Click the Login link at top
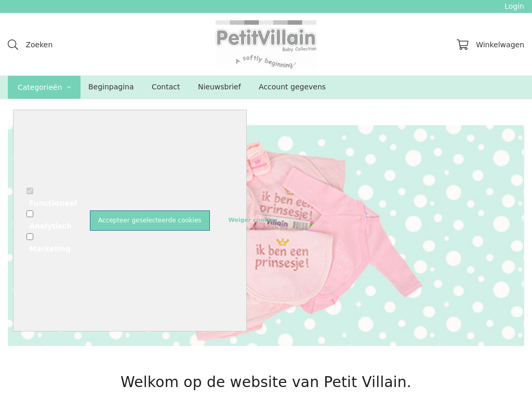This screenshot has height=399, width=532. 514,6
